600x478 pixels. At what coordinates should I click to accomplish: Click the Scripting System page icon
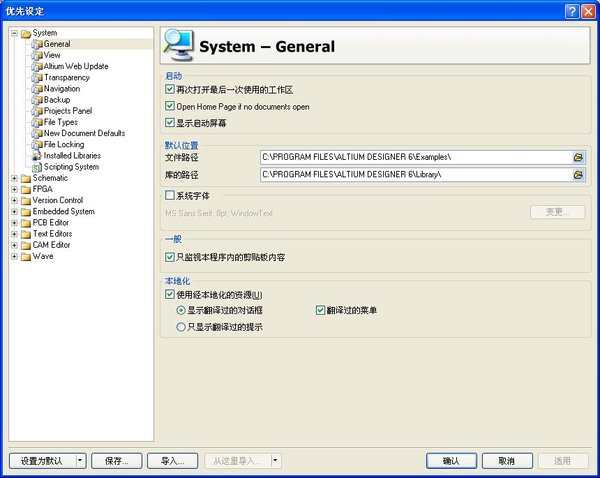37,167
